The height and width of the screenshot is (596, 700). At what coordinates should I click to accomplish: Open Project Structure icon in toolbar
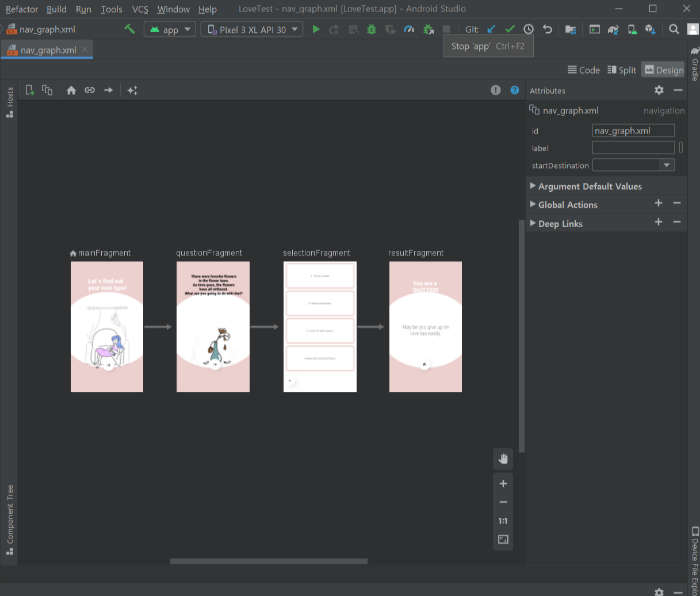coord(571,29)
